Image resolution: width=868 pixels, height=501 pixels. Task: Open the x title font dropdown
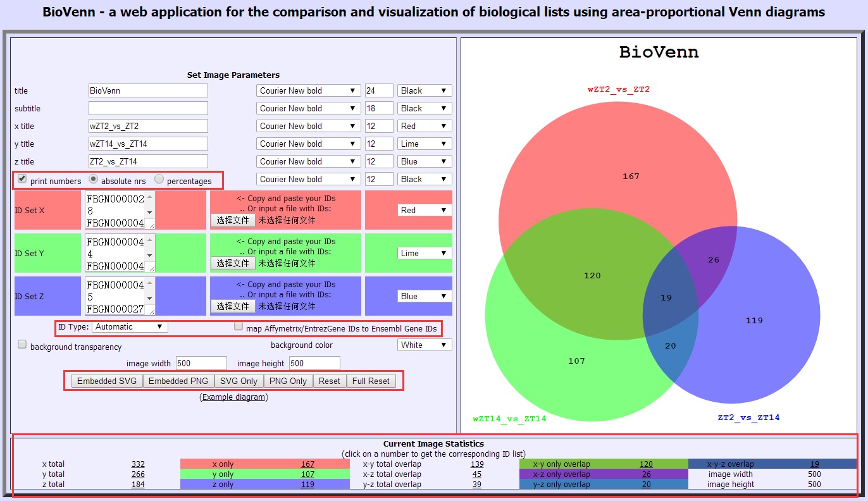pyautogui.click(x=308, y=126)
